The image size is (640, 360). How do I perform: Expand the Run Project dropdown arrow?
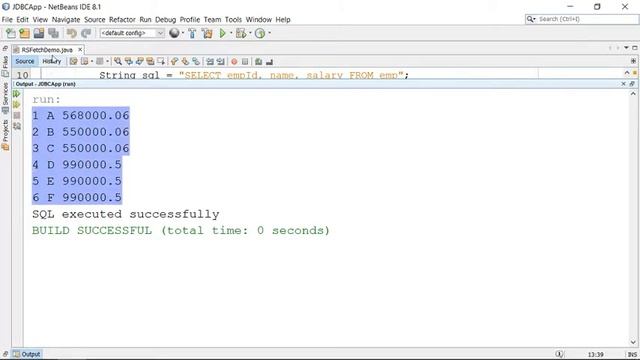click(231, 33)
